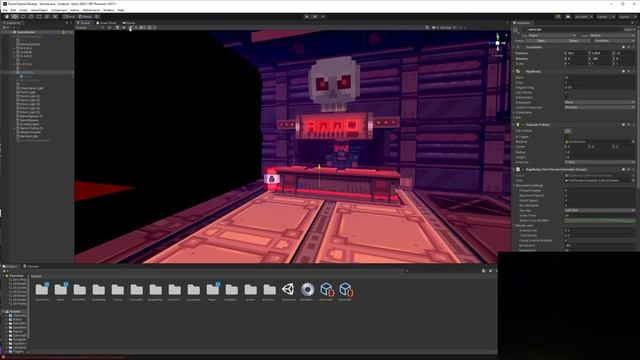The width and height of the screenshot is (640, 360).
Task: Open the Slope Curve Modifier curve field
Action: [600, 220]
